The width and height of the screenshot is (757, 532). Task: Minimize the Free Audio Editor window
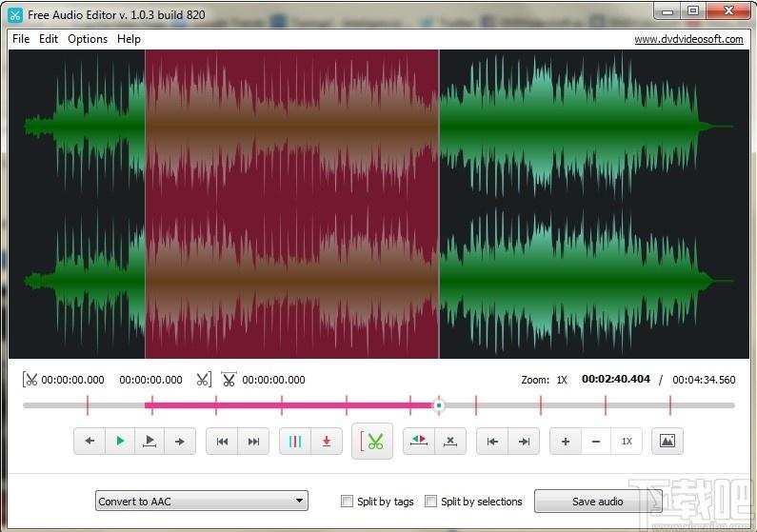(667, 11)
